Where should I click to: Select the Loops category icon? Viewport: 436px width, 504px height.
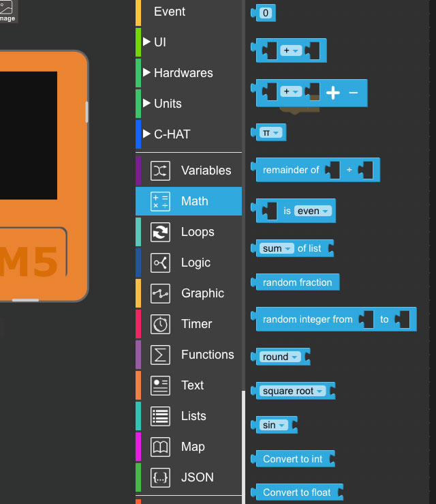point(160,232)
